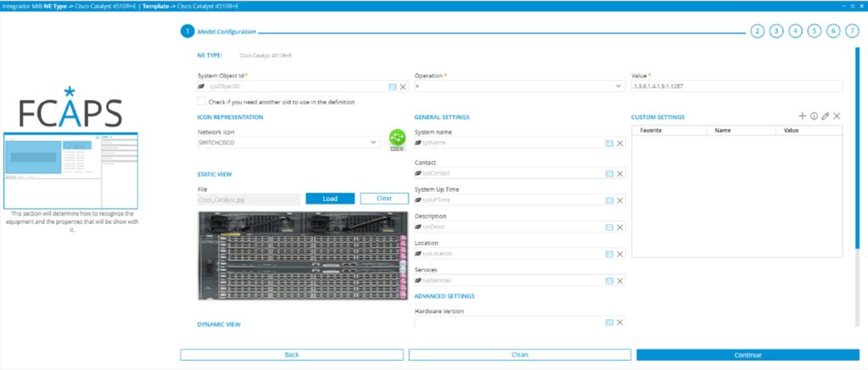This screenshot has height=370, width=868.
Task: Go to wizard step 2
Action: click(757, 31)
